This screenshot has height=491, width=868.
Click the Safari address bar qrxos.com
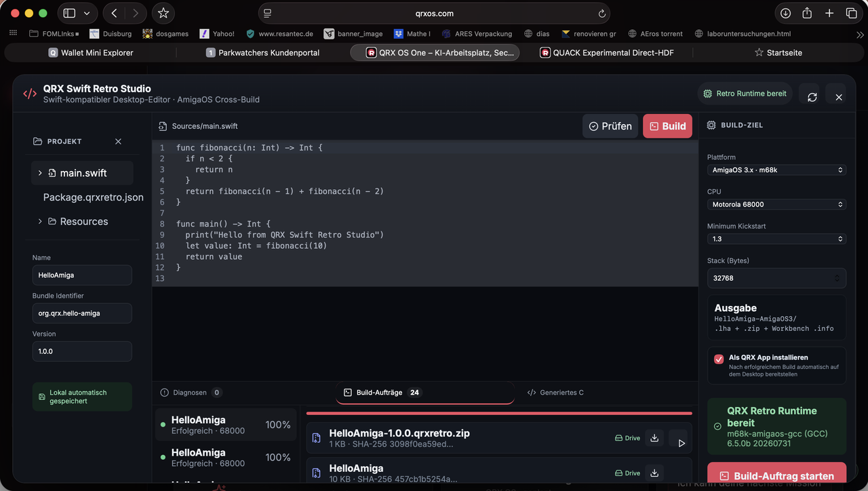[434, 14]
